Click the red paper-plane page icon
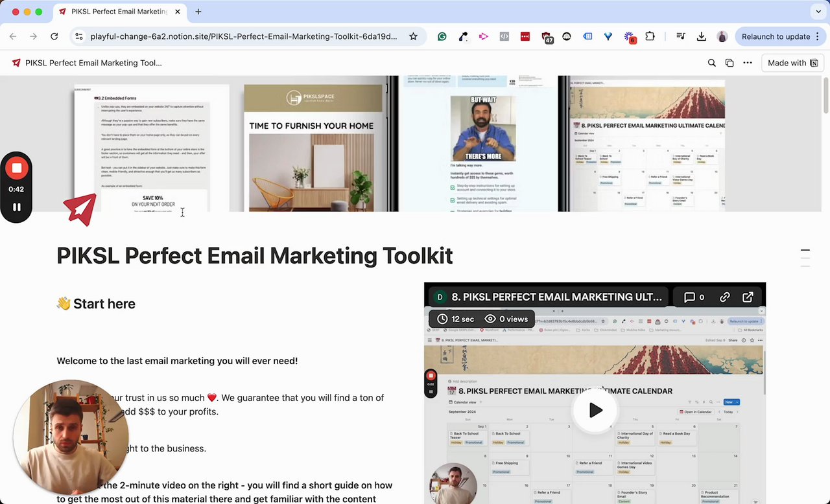 80,210
